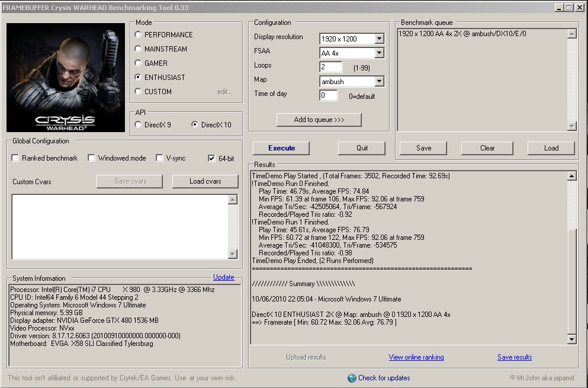This screenshot has width=588, height=388.
Task: Click the Custom Cvars scrollbar down arrow
Action: click(233, 254)
